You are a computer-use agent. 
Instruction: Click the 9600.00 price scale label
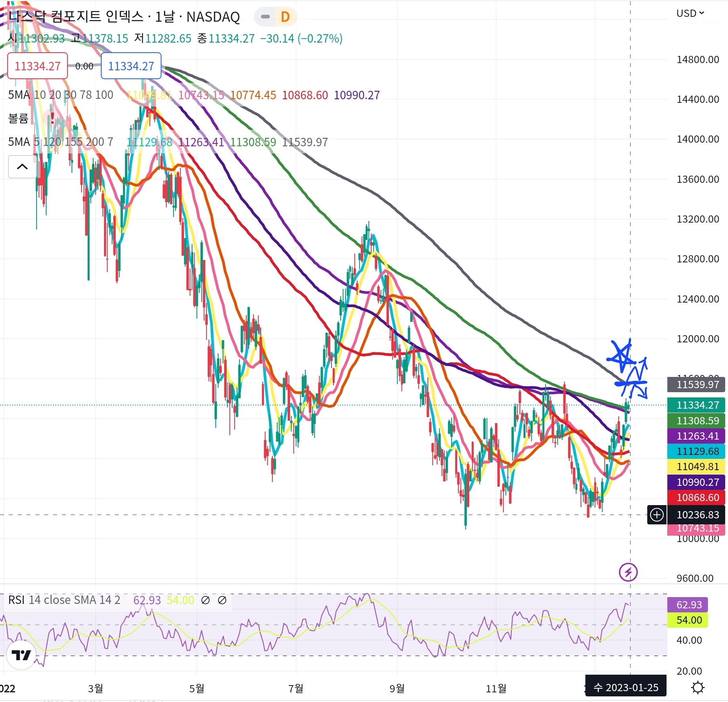pos(695,578)
